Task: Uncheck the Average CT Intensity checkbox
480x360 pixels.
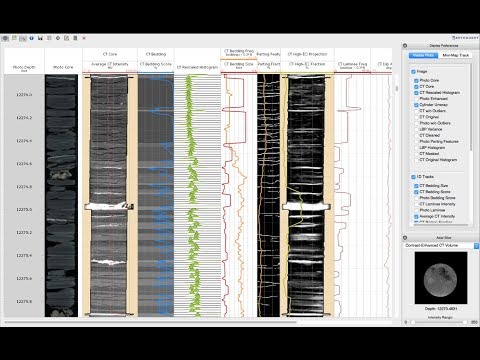Action: coord(416,216)
